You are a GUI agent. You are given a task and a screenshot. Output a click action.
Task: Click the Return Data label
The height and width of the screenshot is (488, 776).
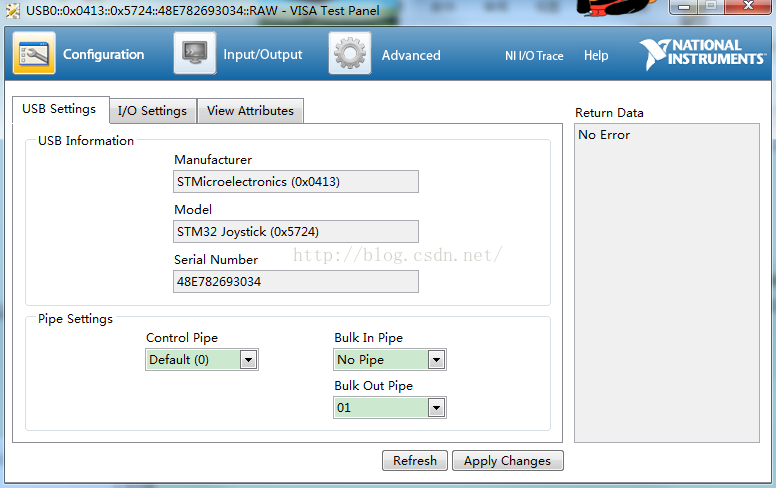(609, 113)
